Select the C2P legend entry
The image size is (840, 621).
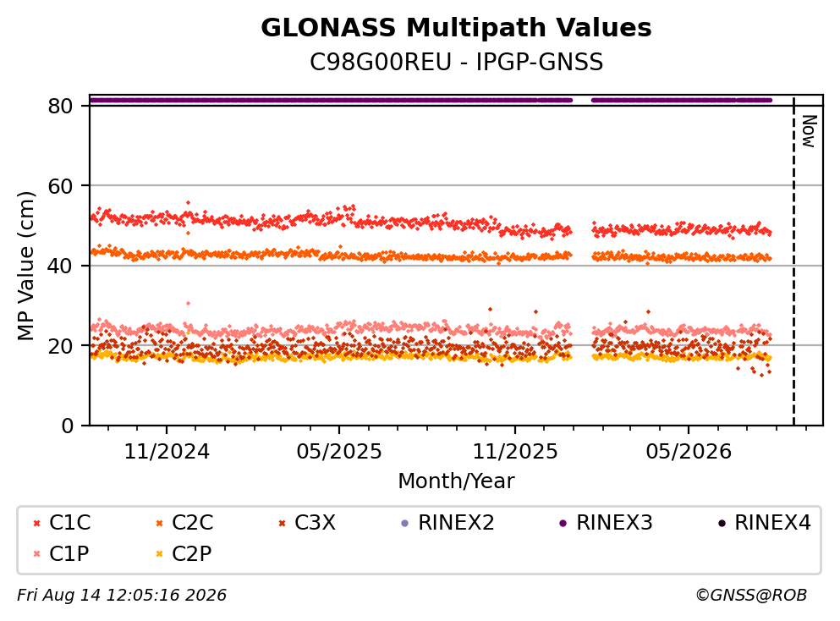(184, 553)
